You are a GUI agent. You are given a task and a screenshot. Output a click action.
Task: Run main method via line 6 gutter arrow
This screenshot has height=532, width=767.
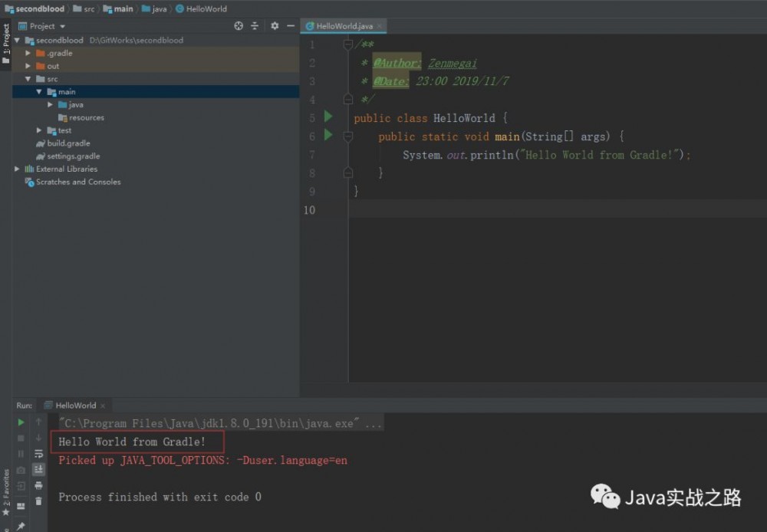point(328,136)
